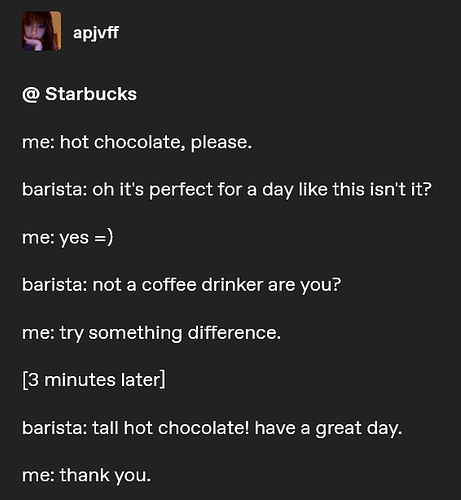461x500 pixels.
Task: Click the words 'have a great day.'
Action: pos(328,428)
